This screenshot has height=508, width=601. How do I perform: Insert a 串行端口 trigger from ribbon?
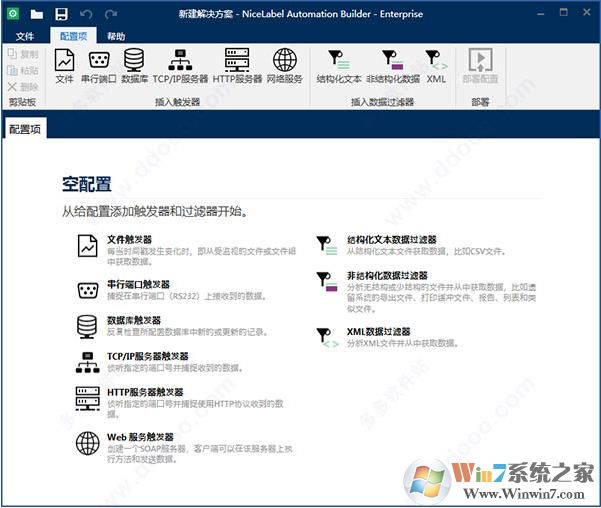click(x=99, y=66)
